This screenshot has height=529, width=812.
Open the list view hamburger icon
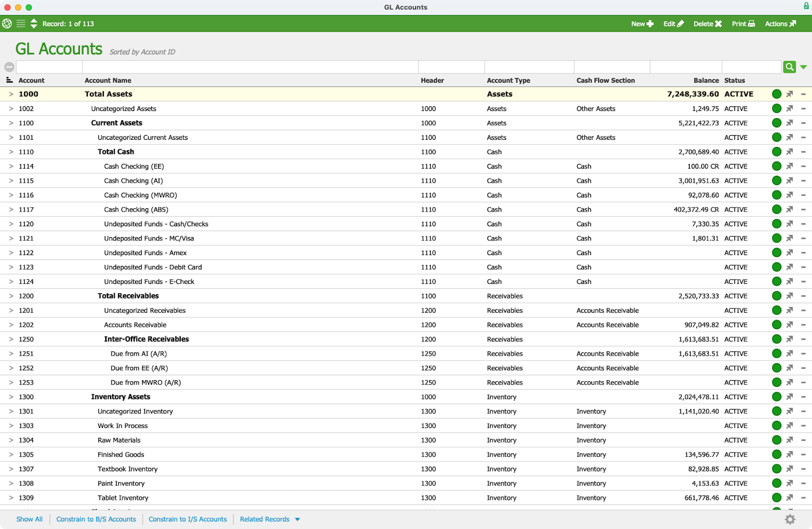(x=21, y=24)
